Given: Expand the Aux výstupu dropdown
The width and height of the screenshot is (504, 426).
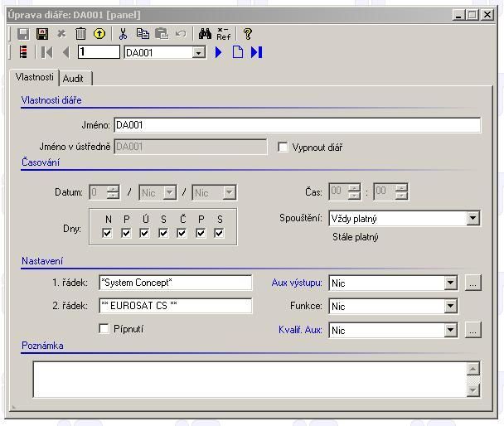Looking at the screenshot, I should (x=450, y=283).
